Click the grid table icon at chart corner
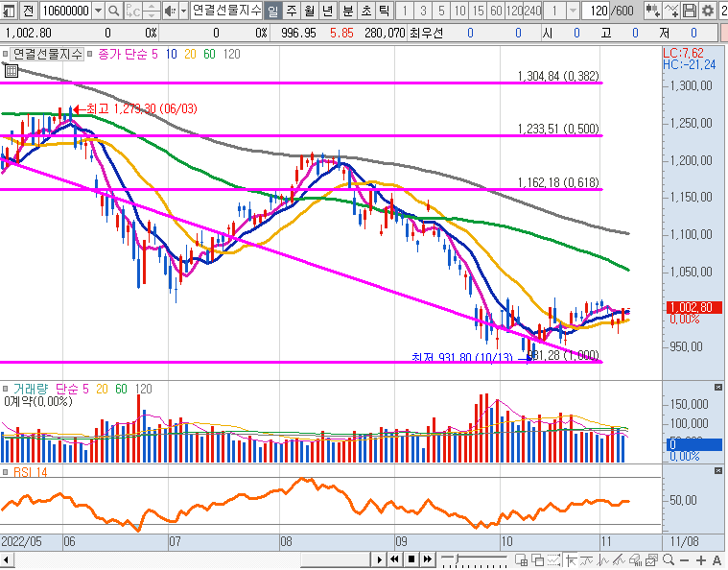This screenshot has height=570, width=728. 11,70
